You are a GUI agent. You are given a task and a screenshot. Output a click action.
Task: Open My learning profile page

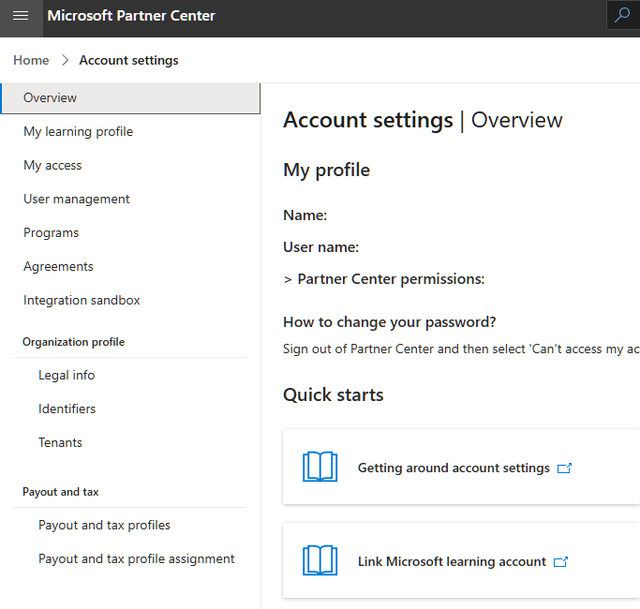pos(78,132)
